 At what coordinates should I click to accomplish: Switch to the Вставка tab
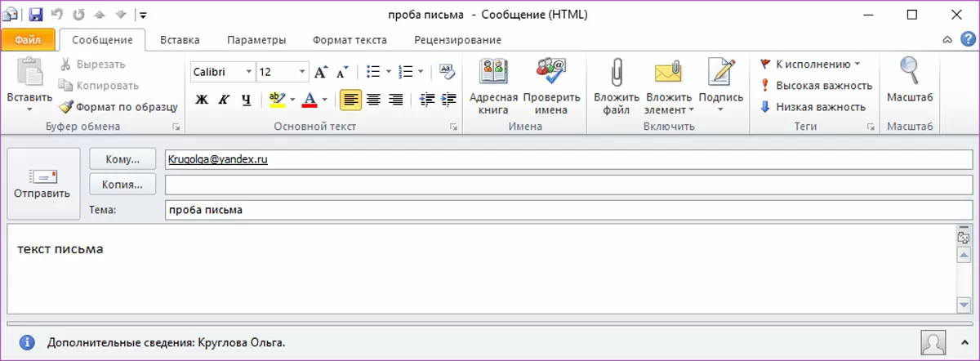click(180, 39)
